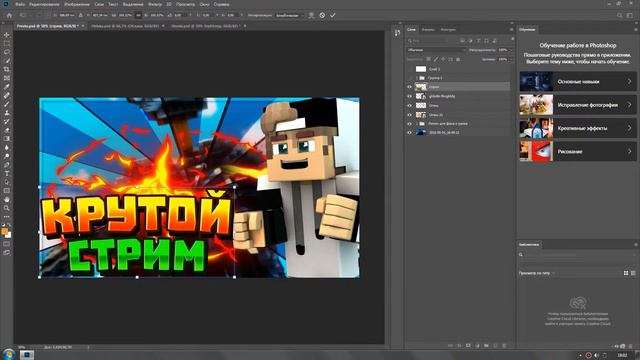Select the Gradient tool
Viewport: 640px width, 360px height.
pos(7,139)
